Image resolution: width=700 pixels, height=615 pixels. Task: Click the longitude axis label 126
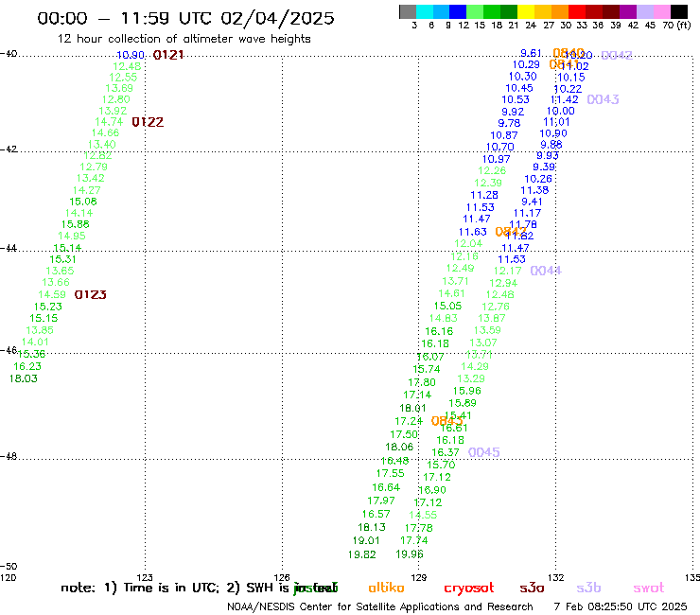[282, 577]
